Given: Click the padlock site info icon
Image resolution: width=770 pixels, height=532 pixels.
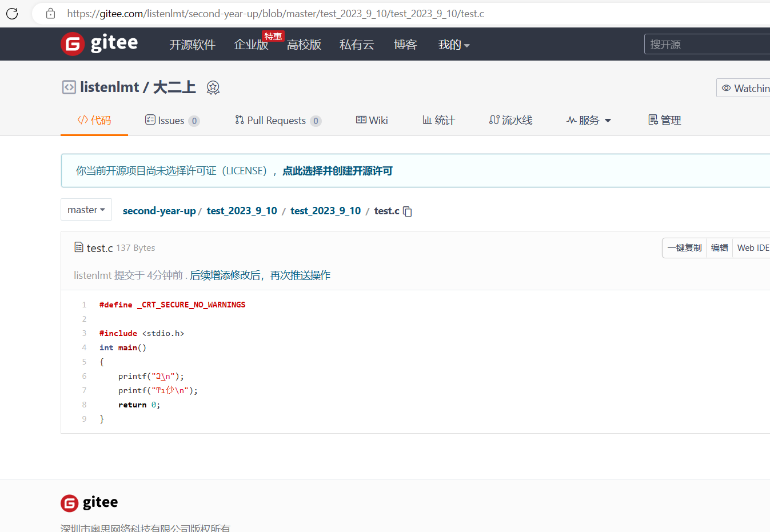Looking at the screenshot, I should (x=50, y=13).
